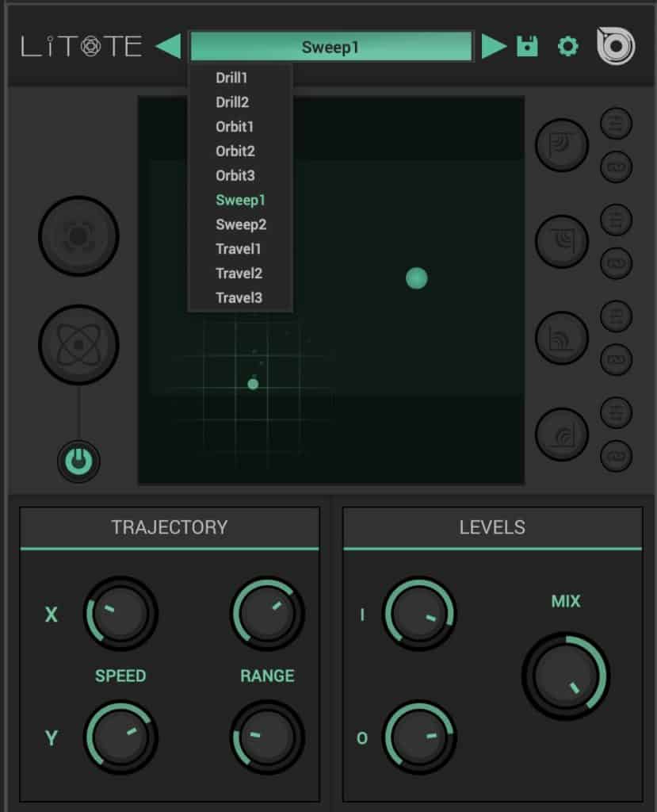Click the small green dot on the grid
This screenshot has width=657, height=812.
click(x=253, y=385)
